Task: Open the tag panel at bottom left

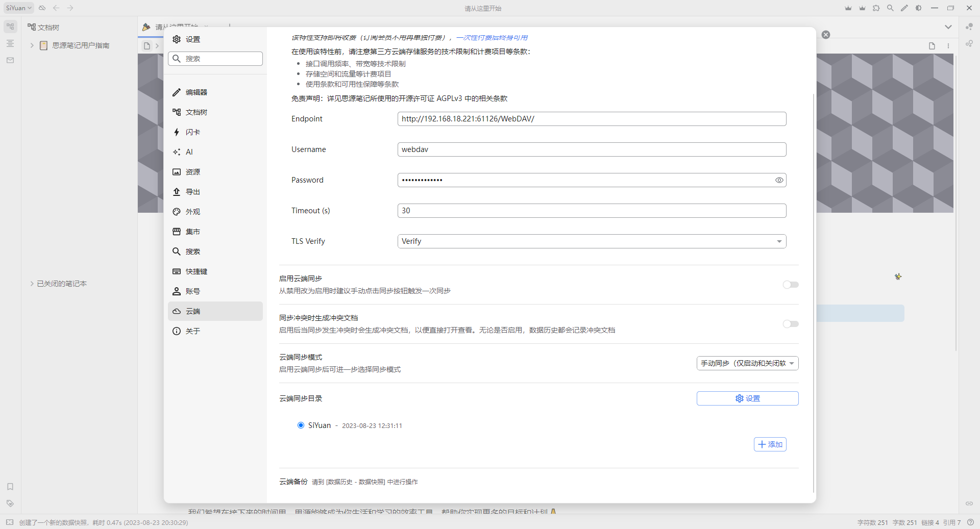Action: (x=10, y=503)
